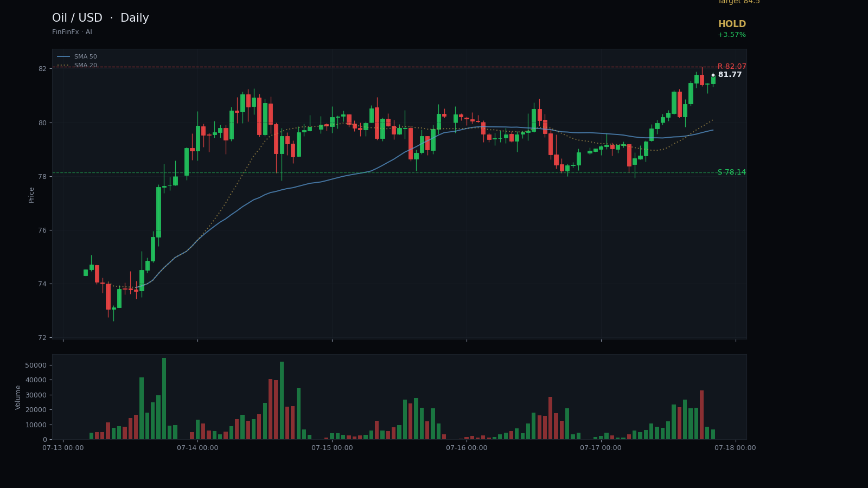Click the volume axis tick 10000

pyautogui.click(x=36, y=425)
